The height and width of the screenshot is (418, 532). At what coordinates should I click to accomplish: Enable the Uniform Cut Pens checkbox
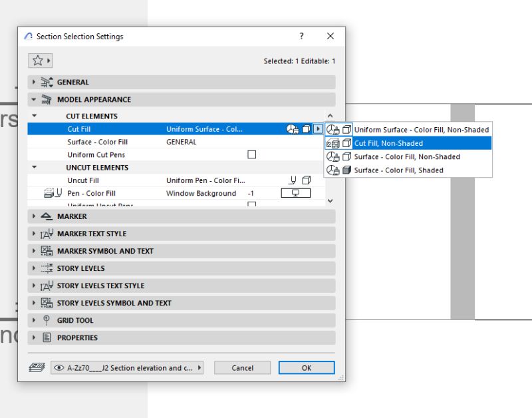(251, 154)
